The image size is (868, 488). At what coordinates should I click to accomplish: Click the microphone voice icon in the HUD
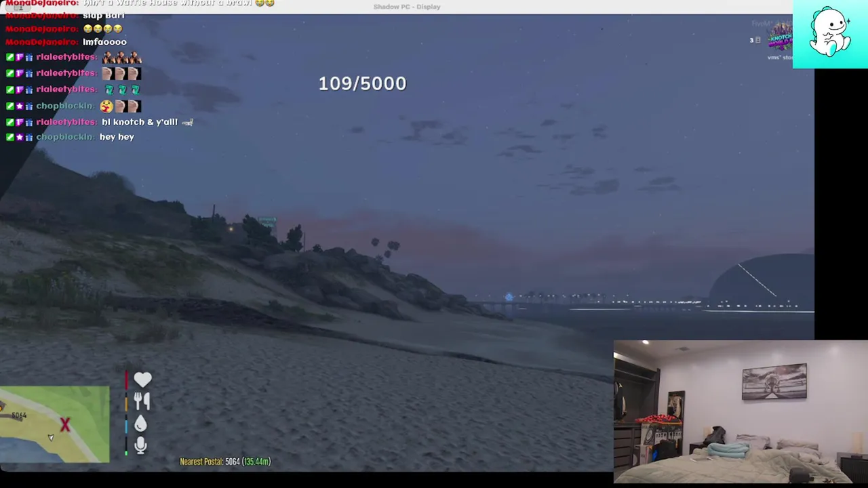(140, 445)
